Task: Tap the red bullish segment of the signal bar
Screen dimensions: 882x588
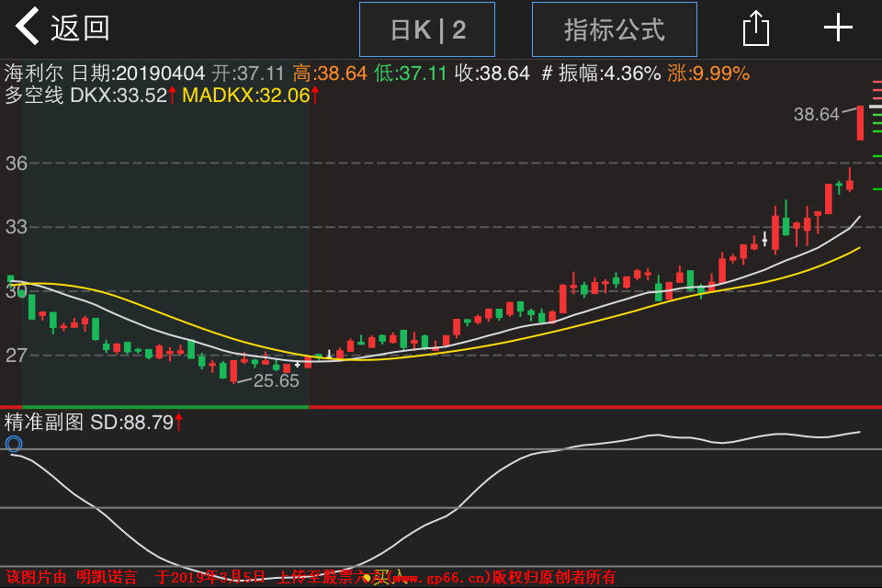Action: [595, 406]
